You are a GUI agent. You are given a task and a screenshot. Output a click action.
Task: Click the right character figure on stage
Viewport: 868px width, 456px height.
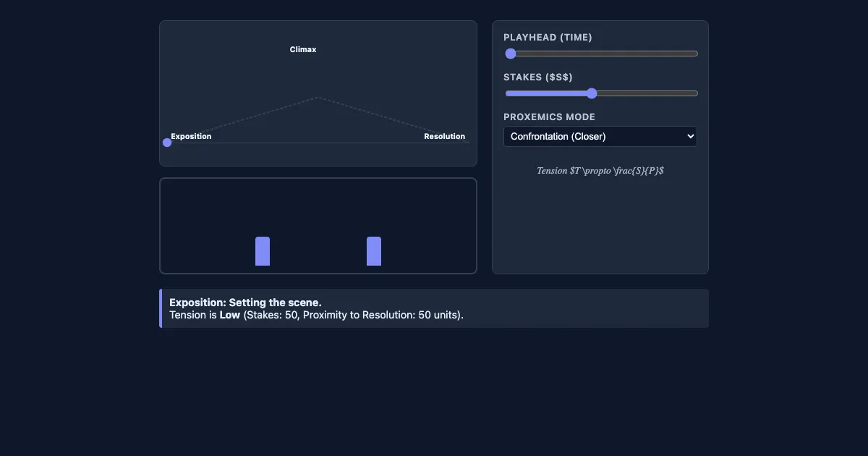(x=374, y=251)
